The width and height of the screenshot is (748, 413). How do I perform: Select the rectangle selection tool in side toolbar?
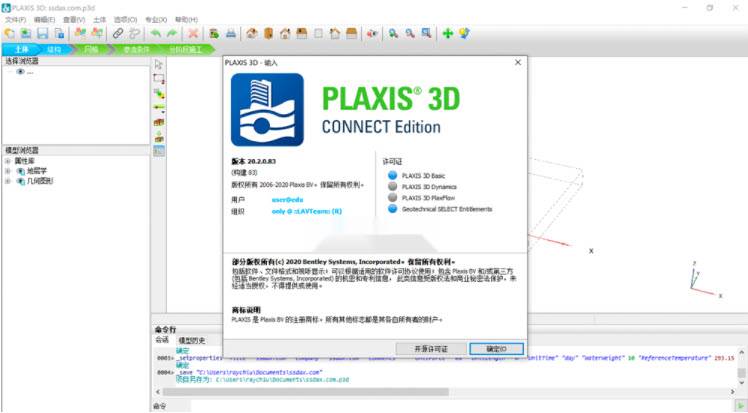click(159, 79)
